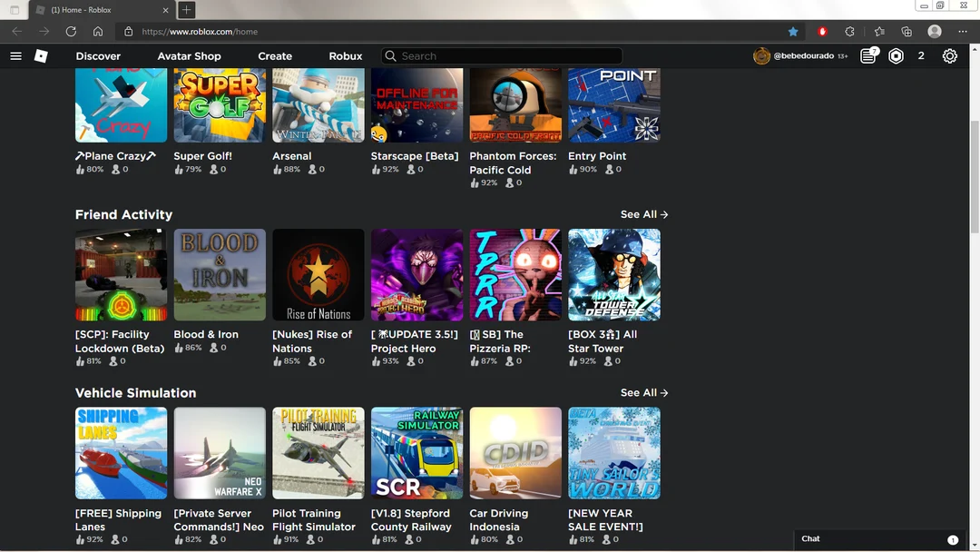Viewport: 980px width, 552px height.
Task: Click the bookmark star in address bar
Action: click(x=793, y=31)
